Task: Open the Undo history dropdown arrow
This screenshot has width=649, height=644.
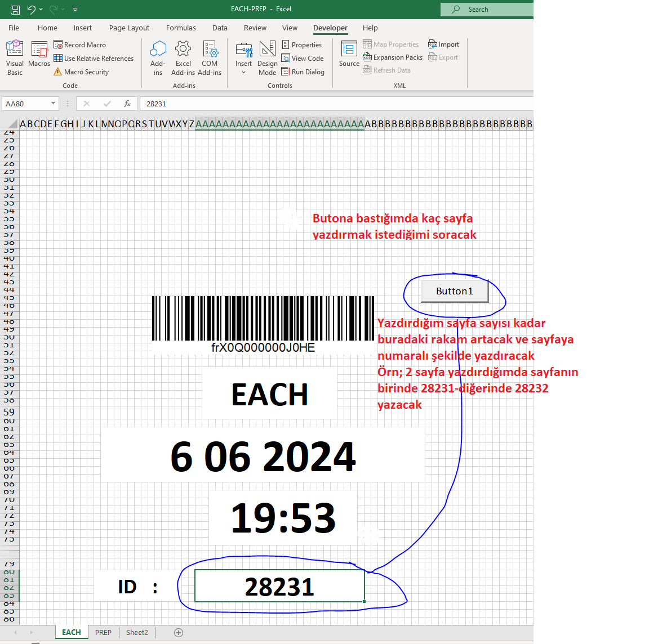Action: tap(41, 9)
